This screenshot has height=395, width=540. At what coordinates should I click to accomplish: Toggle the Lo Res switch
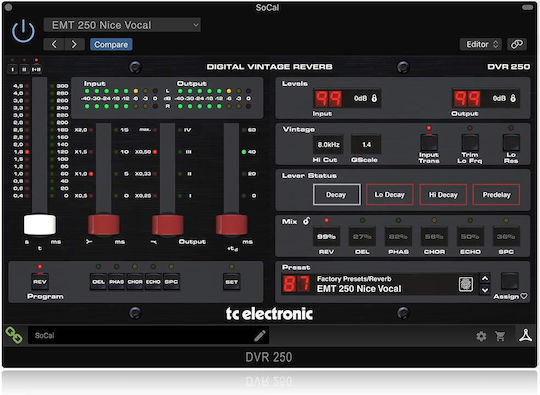click(x=511, y=142)
